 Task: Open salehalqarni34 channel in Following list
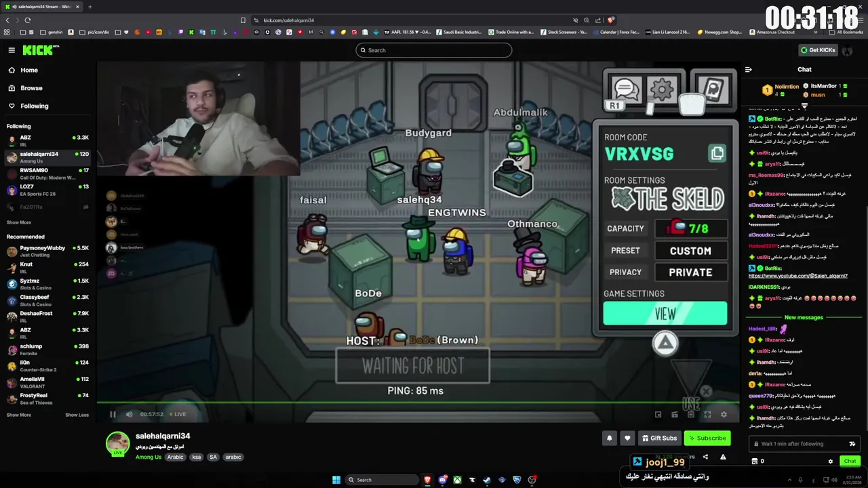(47, 157)
